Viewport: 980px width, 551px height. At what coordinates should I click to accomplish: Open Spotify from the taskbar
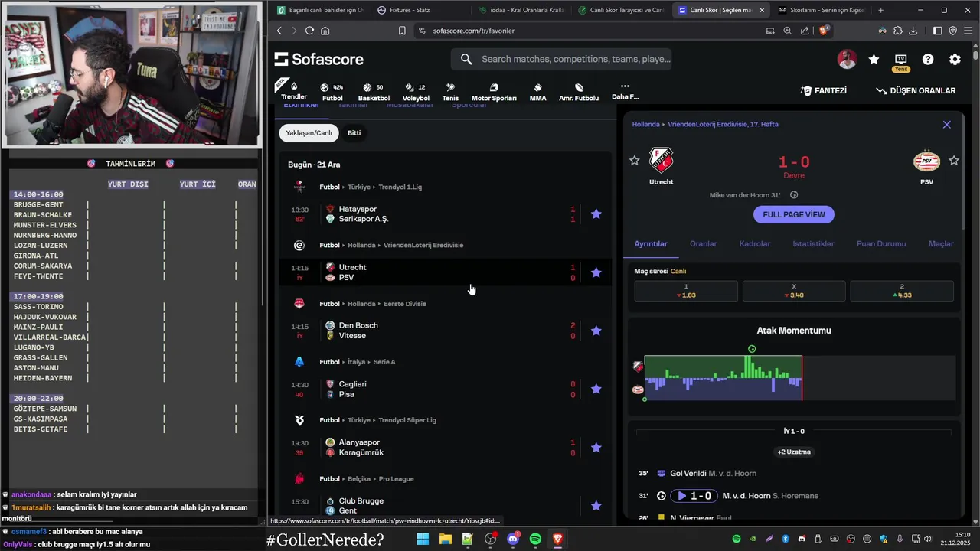coord(535,540)
